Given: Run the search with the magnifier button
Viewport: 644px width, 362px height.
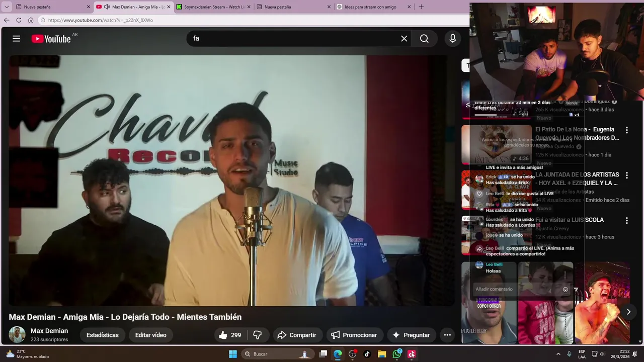Looking at the screenshot, I should 424,39.
